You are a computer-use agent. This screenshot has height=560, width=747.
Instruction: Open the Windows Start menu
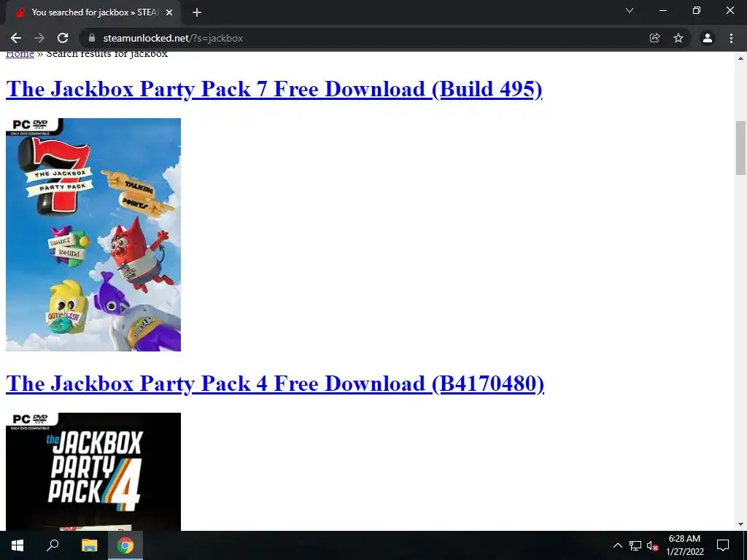point(18,545)
